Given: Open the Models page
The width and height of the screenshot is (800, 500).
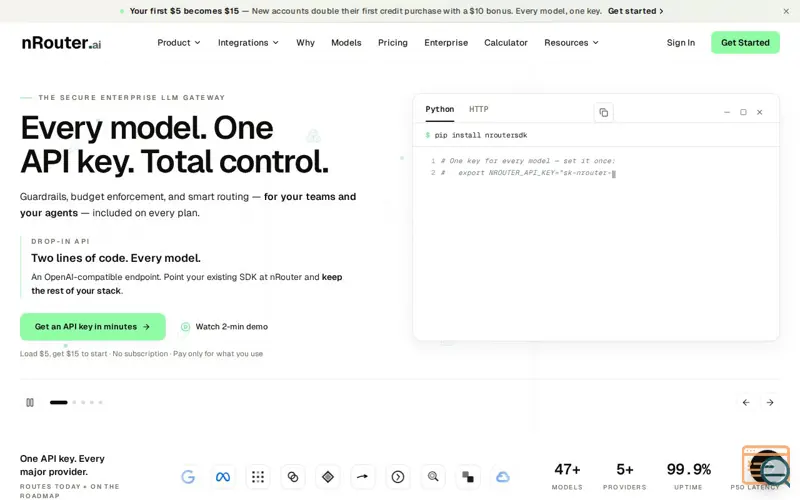Looking at the screenshot, I should pyautogui.click(x=346, y=43).
